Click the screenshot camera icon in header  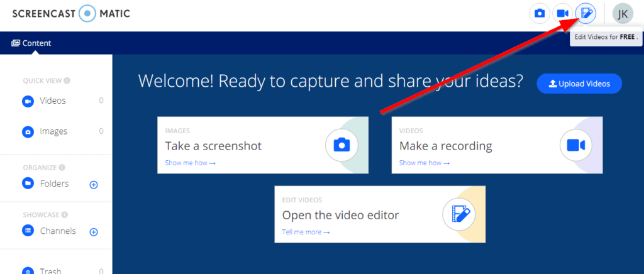point(539,14)
